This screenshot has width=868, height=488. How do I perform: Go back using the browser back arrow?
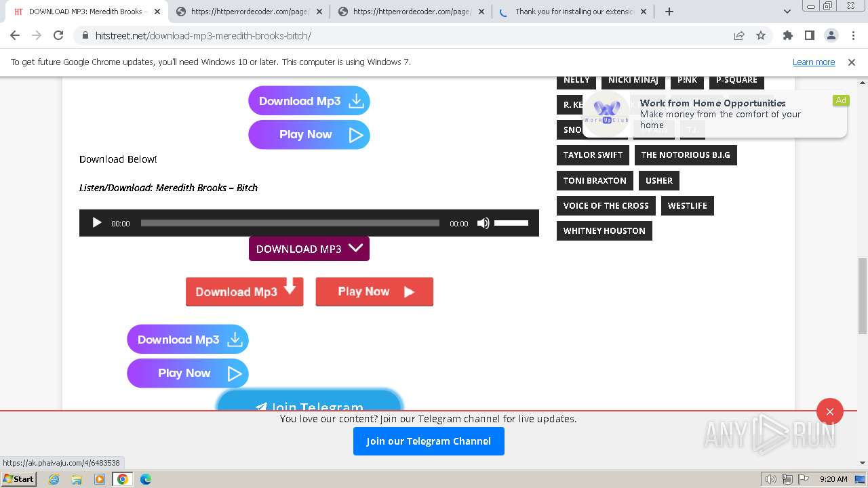15,36
